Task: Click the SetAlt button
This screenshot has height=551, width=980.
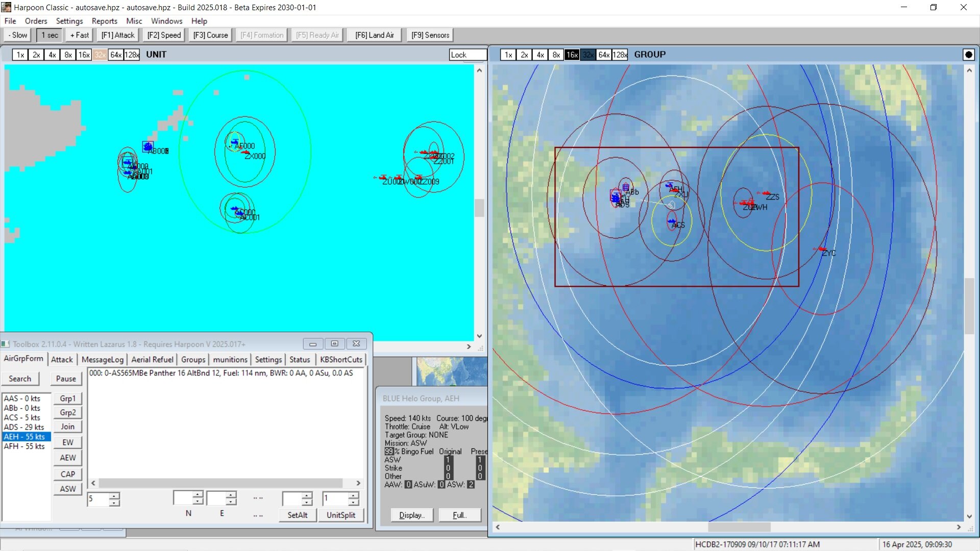Action: [x=297, y=515]
